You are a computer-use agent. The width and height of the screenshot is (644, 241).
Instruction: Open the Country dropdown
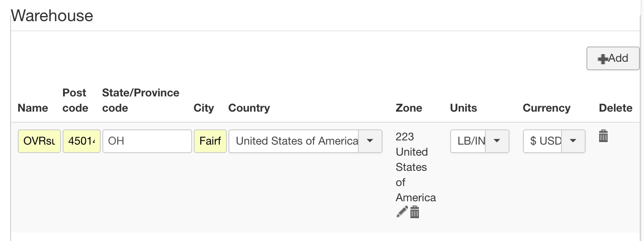coord(370,141)
